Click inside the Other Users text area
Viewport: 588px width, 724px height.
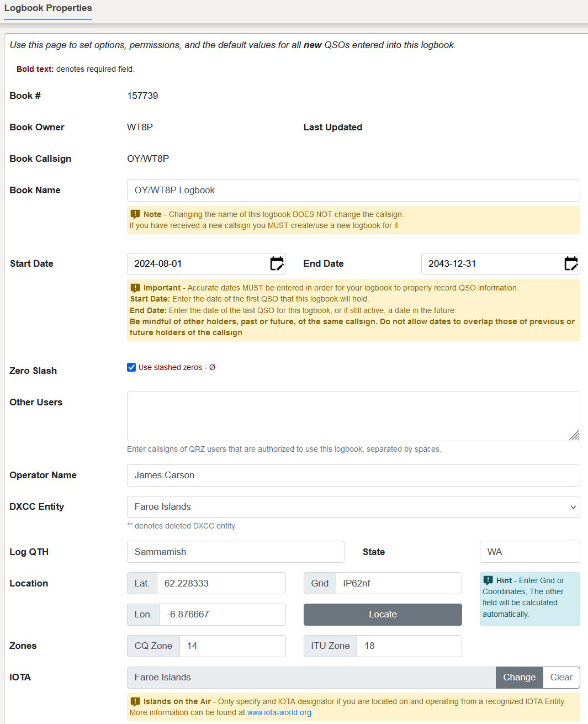click(x=353, y=416)
